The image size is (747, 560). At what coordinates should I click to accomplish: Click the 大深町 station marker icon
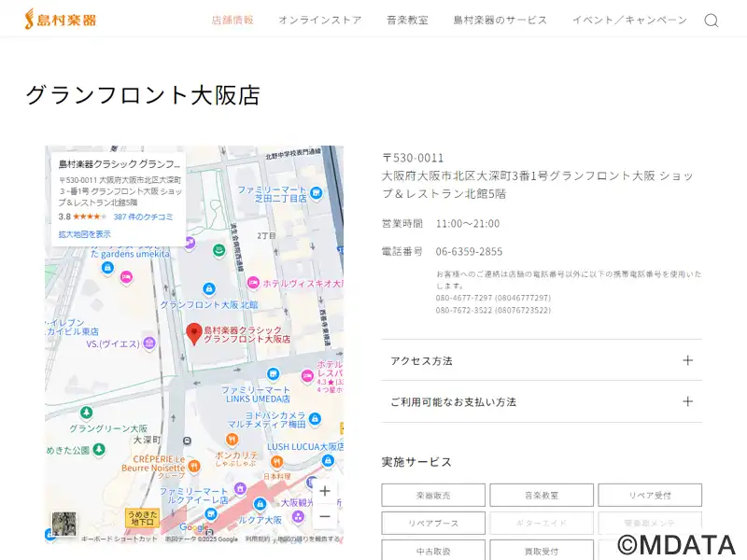(x=188, y=441)
